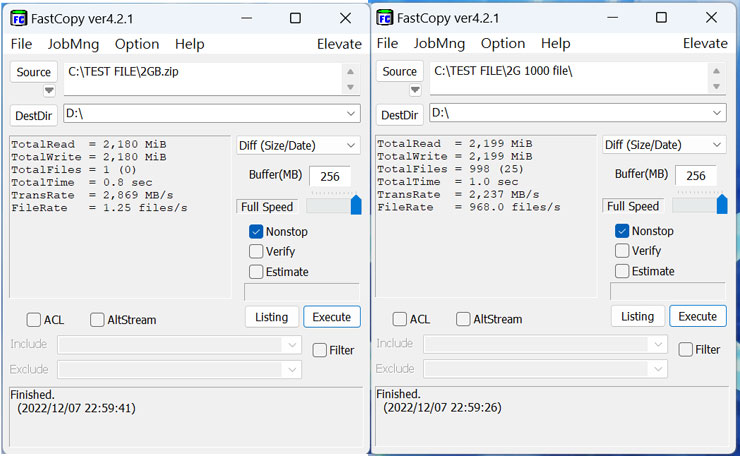
Task: Open Help menu in left window
Action: [x=190, y=44]
